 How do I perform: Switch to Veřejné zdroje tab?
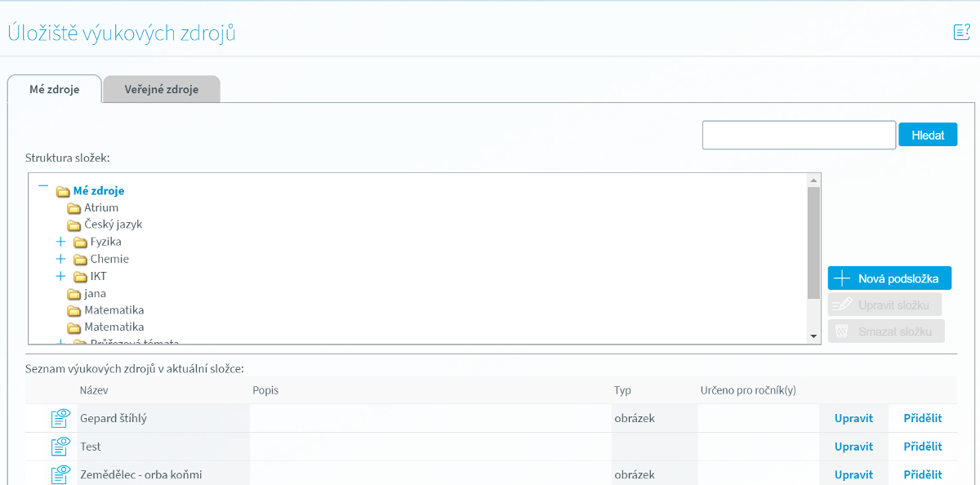point(162,90)
